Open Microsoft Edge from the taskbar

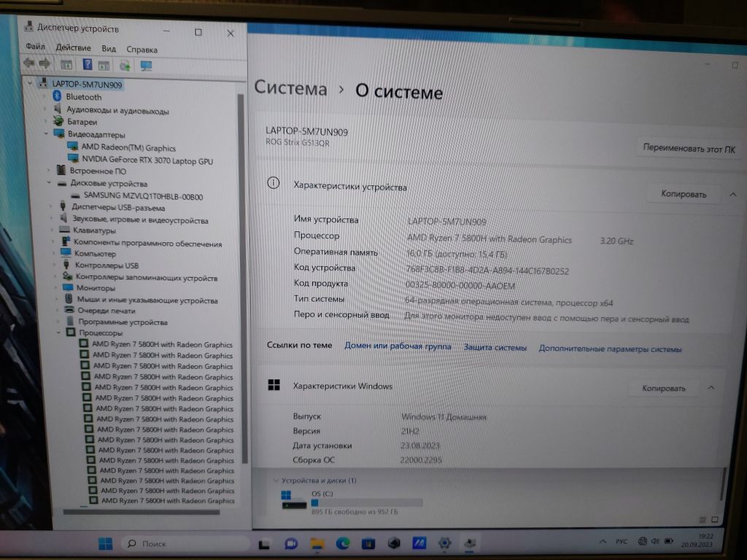click(342, 543)
